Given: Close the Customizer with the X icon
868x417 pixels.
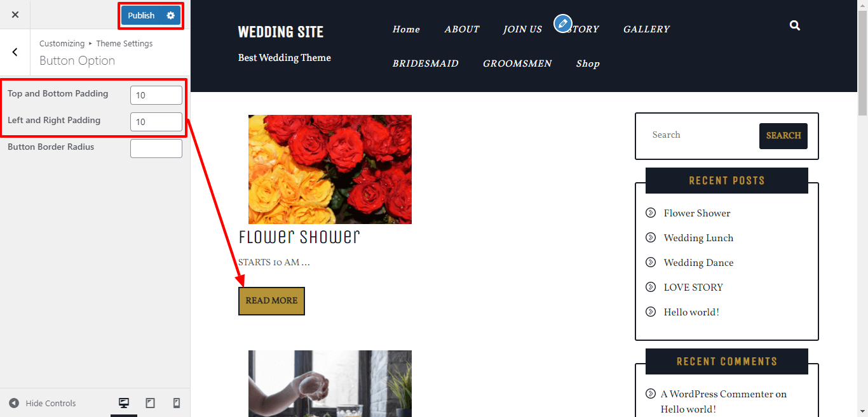Looking at the screenshot, I should [15, 15].
